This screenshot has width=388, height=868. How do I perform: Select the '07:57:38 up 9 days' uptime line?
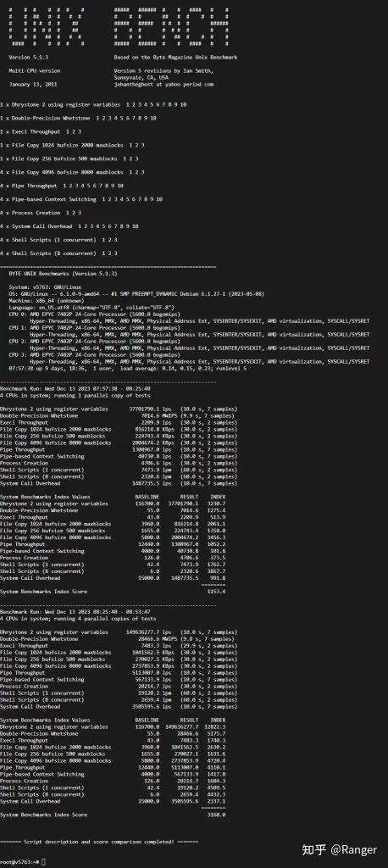pos(128,368)
